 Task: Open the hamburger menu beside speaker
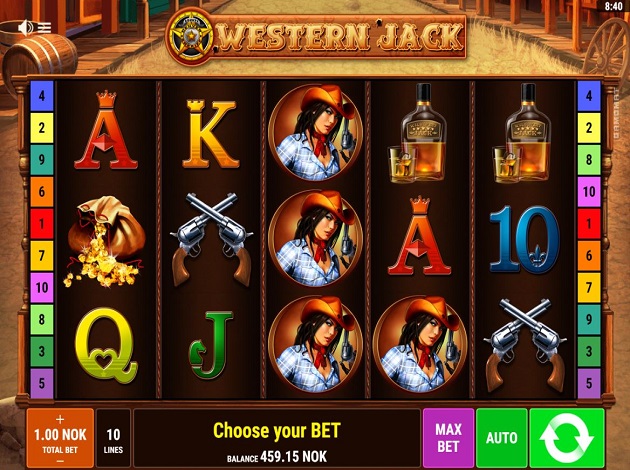(45, 28)
